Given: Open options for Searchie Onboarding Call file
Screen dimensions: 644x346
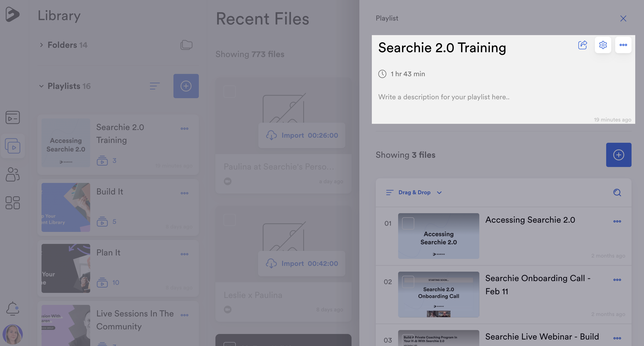Looking at the screenshot, I should pyautogui.click(x=617, y=280).
